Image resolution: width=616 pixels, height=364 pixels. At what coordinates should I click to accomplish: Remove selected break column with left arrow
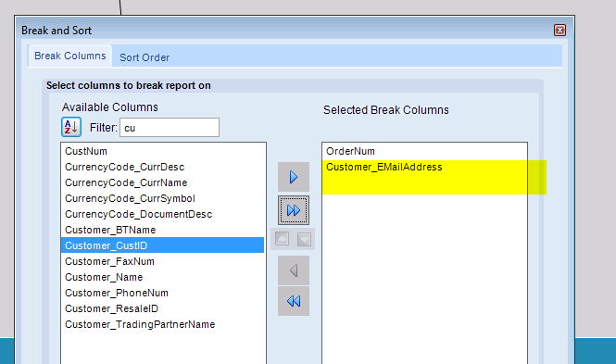tap(294, 270)
